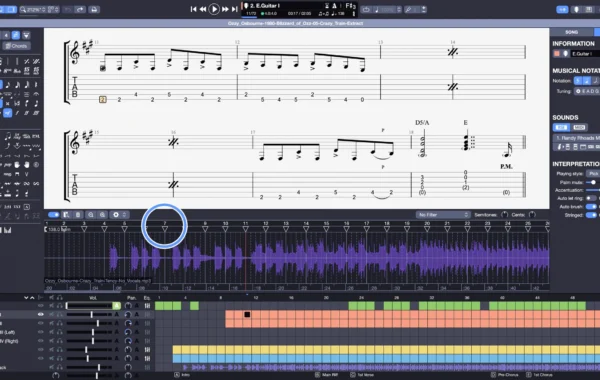Select the sync point marker at bar 9
The image size is (600, 380).
click(205, 229)
